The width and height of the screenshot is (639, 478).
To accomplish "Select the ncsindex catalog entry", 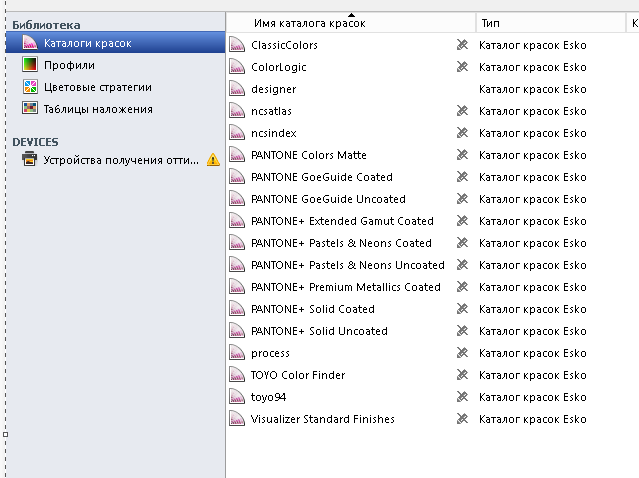I will click(x=432, y=133).
